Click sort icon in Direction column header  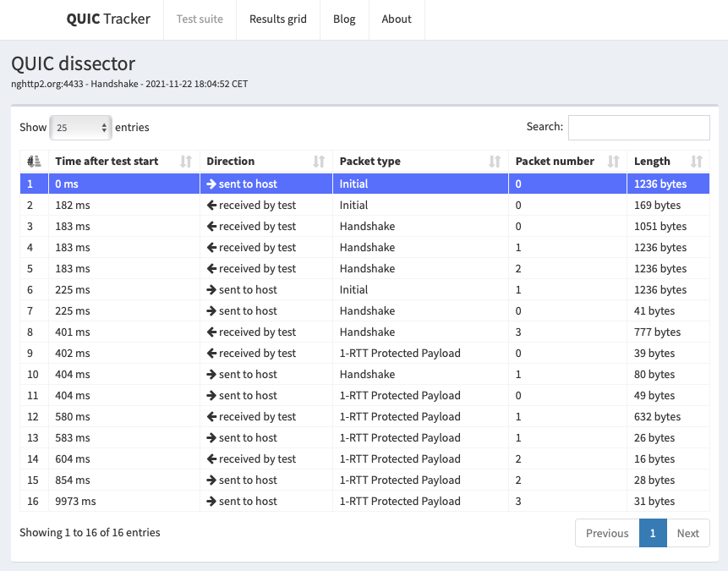[319, 162]
